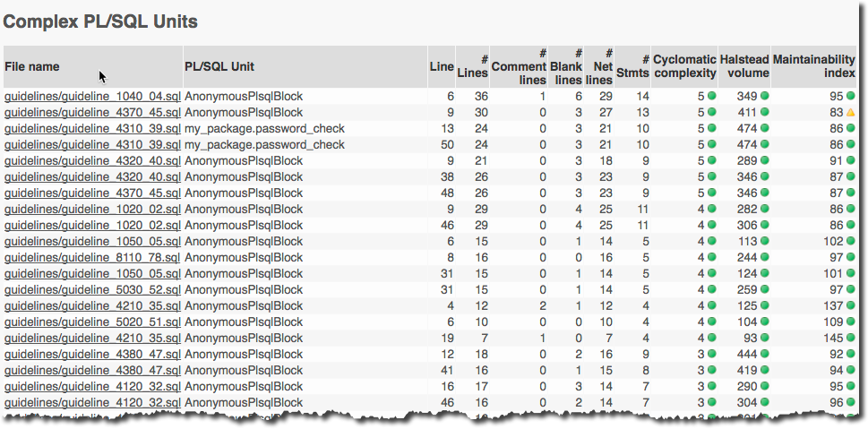Open guidelines/guideline_1040_04.sql file link

(x=92, y=96)
